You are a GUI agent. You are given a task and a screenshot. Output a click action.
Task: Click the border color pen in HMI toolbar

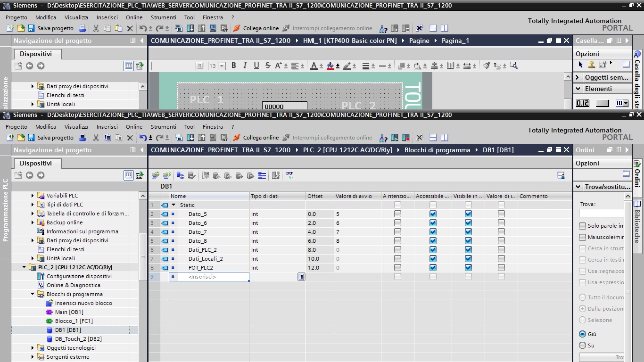pos(347,66)
